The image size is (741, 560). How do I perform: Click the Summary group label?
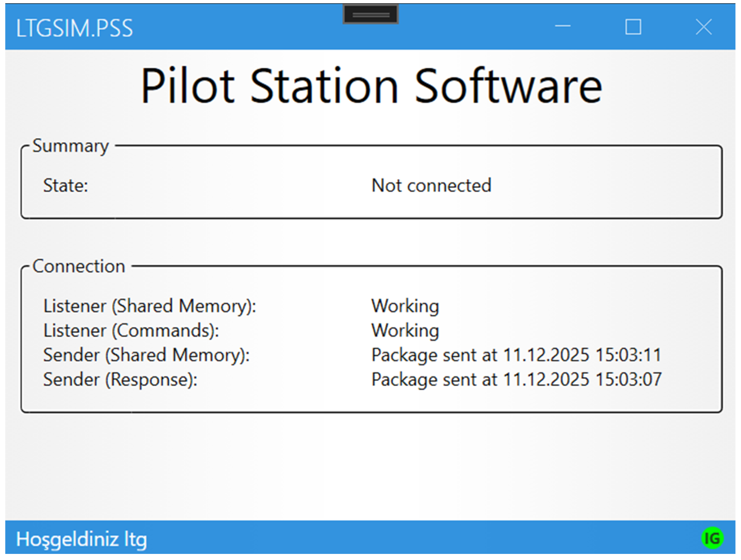click(x=70, y=146)
